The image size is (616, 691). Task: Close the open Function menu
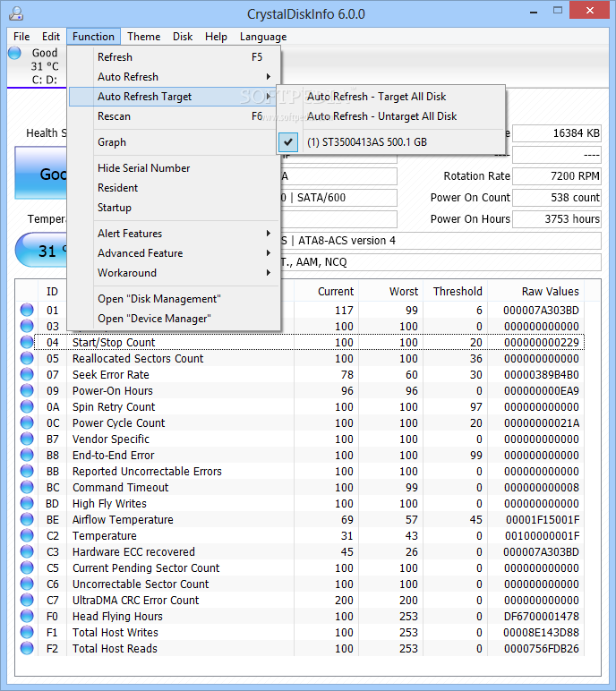93,37
